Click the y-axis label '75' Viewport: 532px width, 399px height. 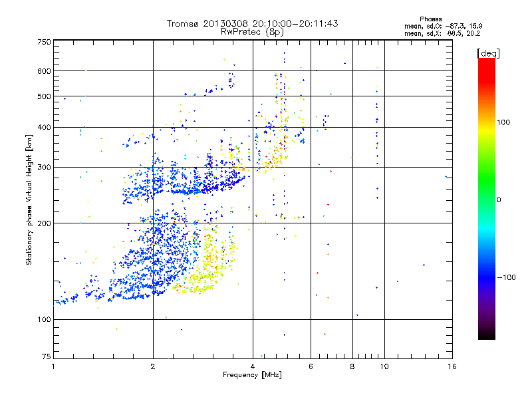[47, 356]
